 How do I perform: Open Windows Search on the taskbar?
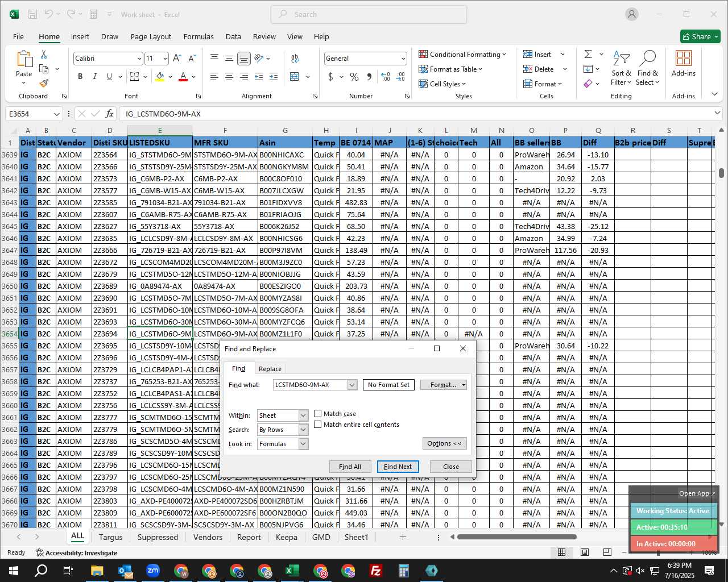(41, 571)
